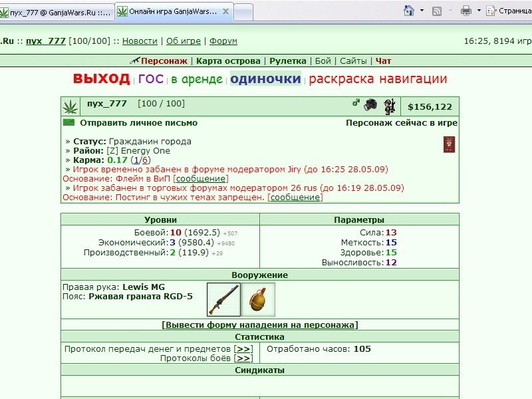Open negative karma votes link 6
Image resolution: width=532 pixels, height=399 pixels.
pos(145,160)
